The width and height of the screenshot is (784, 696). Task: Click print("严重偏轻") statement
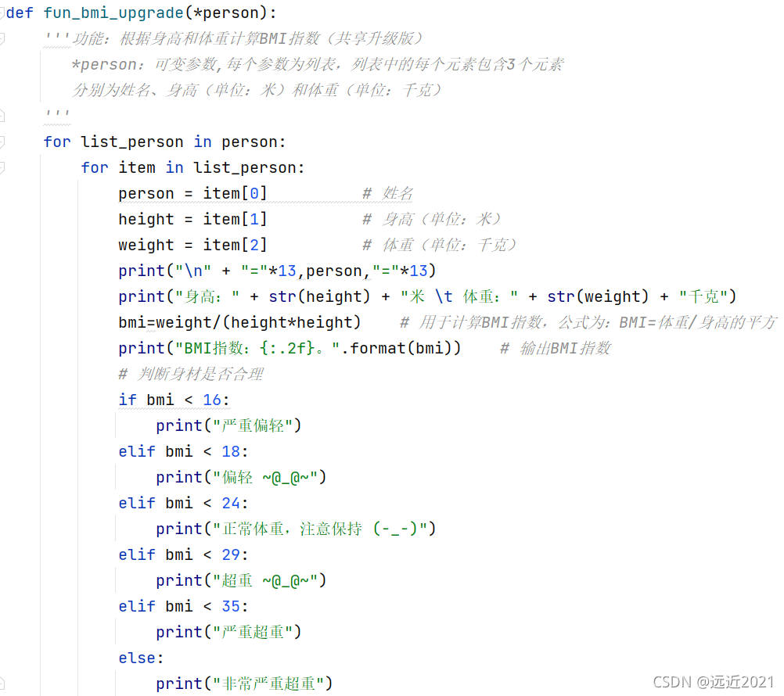(228, 425)
